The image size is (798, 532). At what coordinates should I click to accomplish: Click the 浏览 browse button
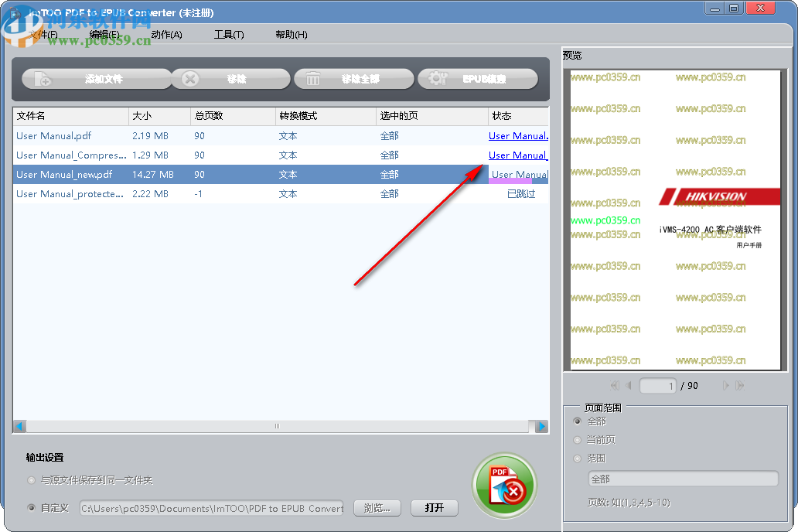tap(377, 508)
